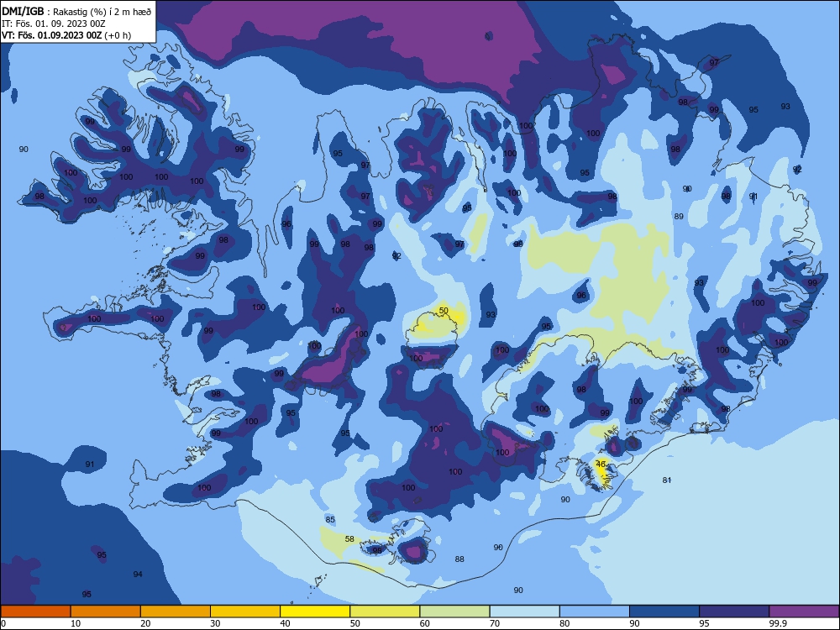The height and width of the screenshot is (630, 840).
Task: Click the 99.9 legend tick label
Action: coord(778,623)
